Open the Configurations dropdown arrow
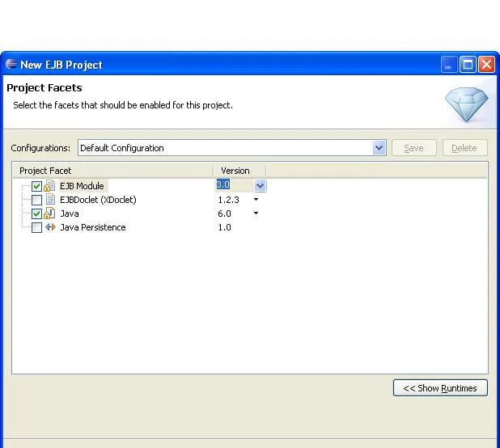 [x=379, y=148]
